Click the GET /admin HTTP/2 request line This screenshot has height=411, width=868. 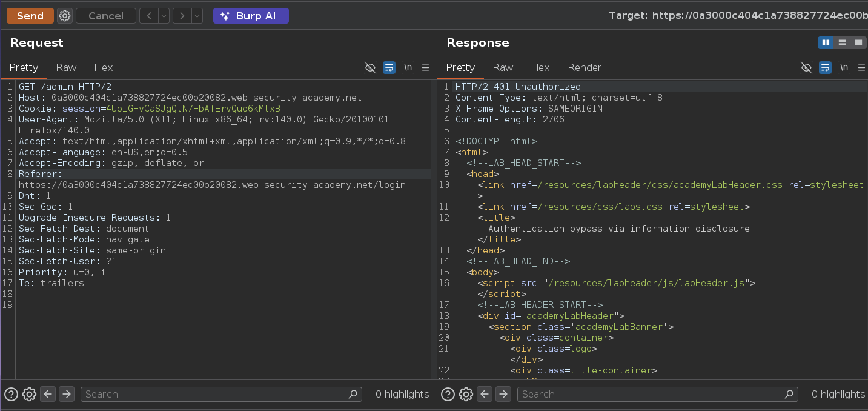tap(65, 87)
